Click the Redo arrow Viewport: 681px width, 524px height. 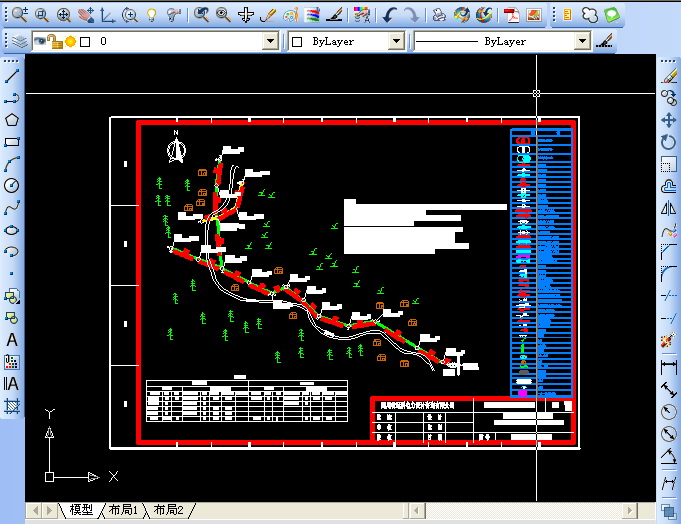[x=411, y=15]
